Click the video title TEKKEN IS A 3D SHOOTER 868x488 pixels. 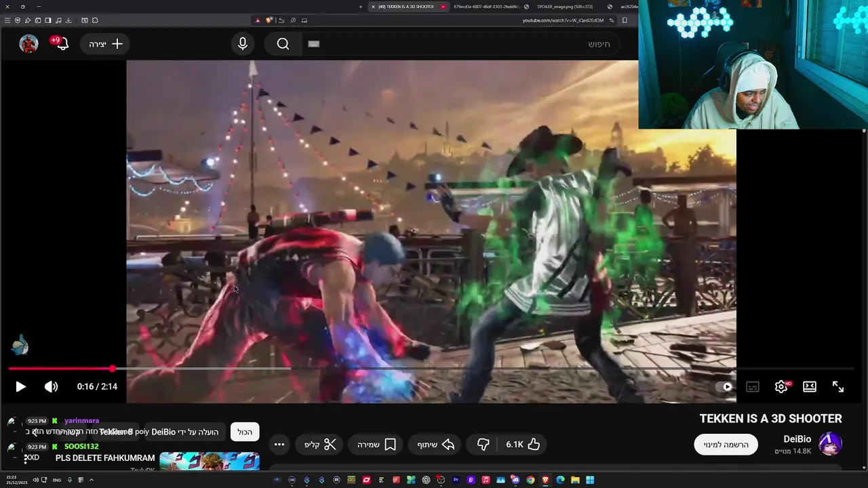pos(770,419)
